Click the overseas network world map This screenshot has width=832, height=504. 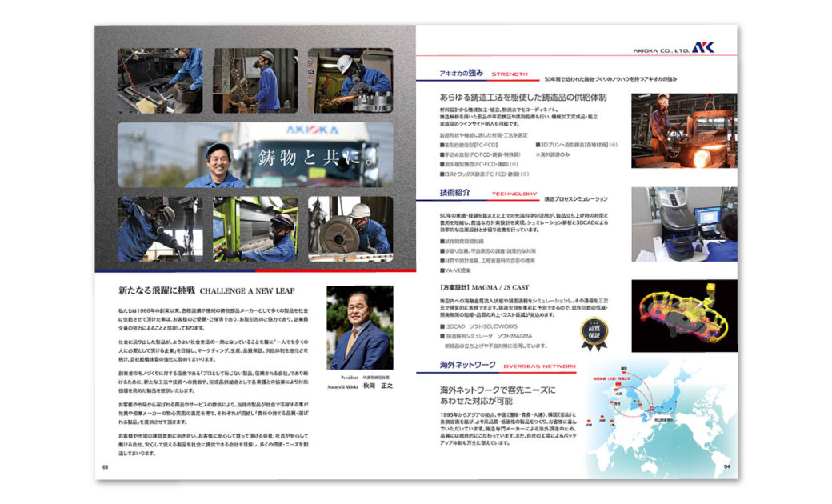coord(661,419)
